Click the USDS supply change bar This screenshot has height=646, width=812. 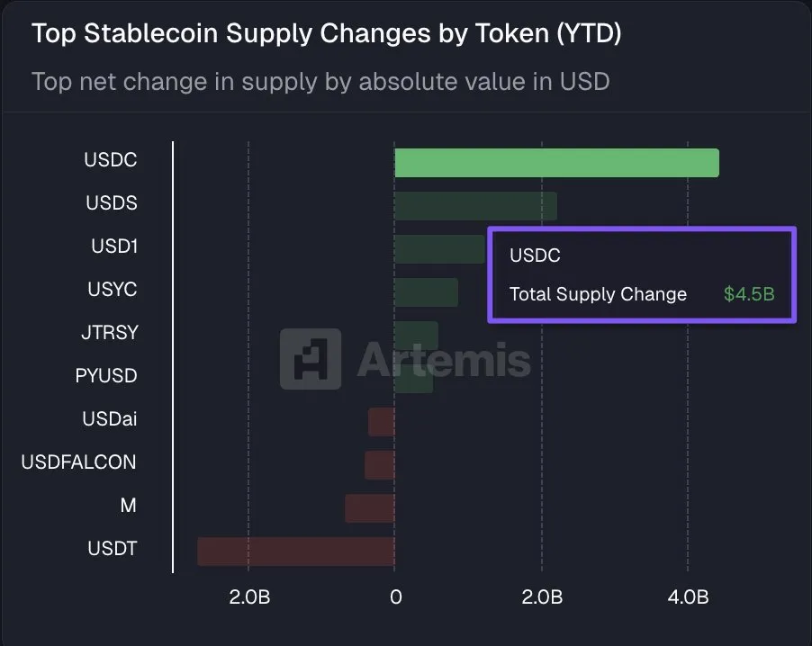click(x=475, y=206)
